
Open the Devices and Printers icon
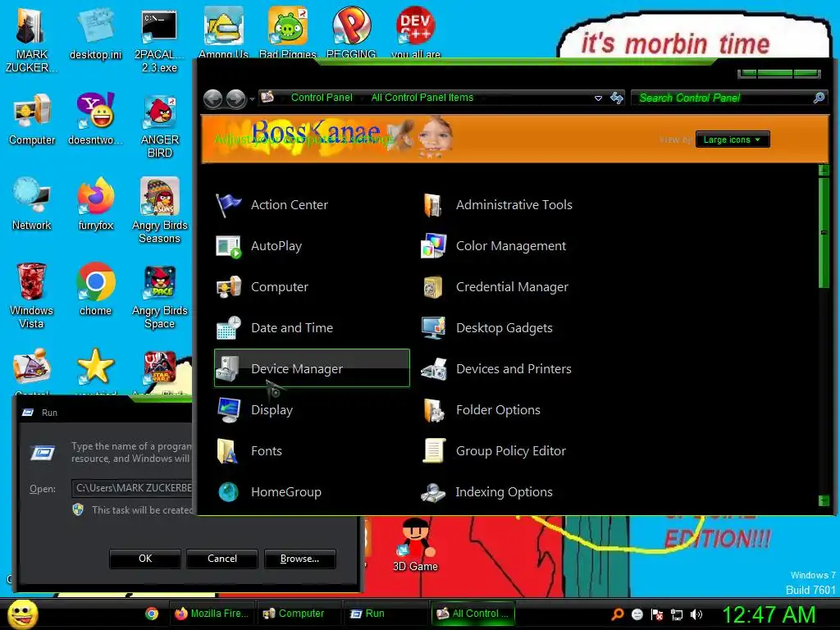pos(433,368)
